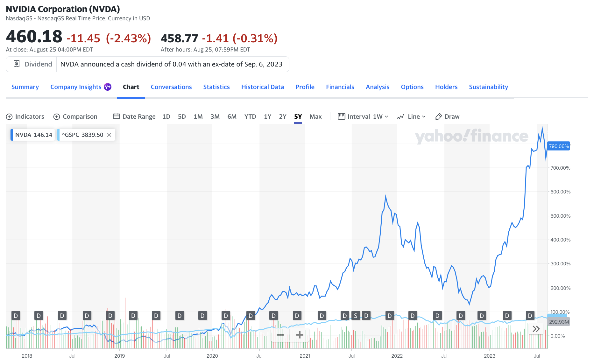The height and width of the screenshot is (364, 594).
Task: Click the 700.00% axis label
Action: click(560, 168)
